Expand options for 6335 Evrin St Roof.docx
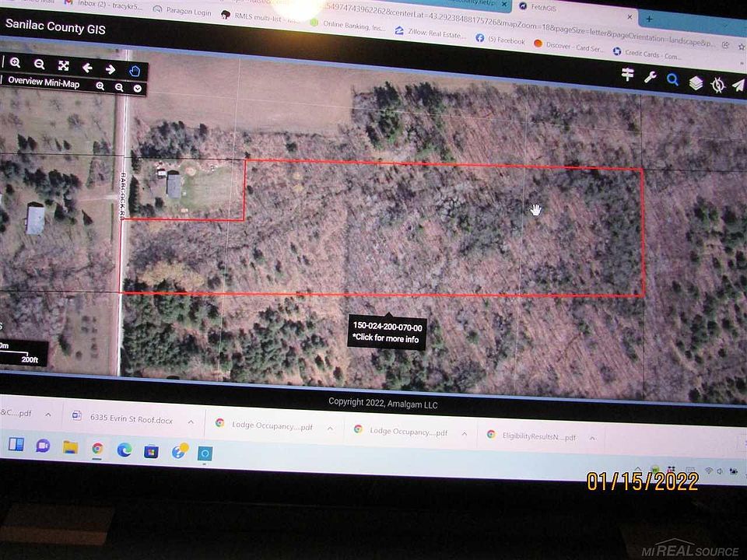The width and height of the screenshot is (747, 560). pyautogui.click(x=191, y=422)
